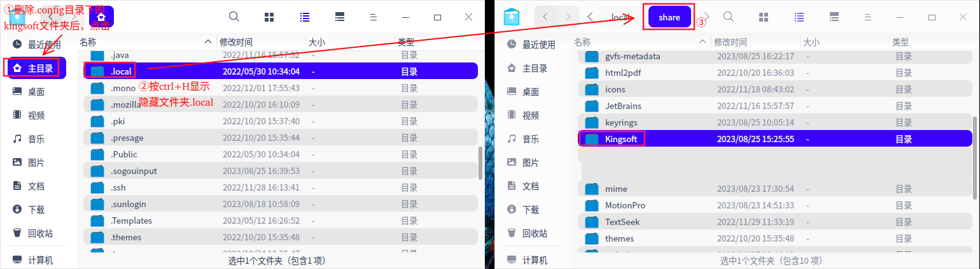The height and width of the screenshot is (269, 980).
Task: Switch left window to icon grid view
Action: pos(269,17)
